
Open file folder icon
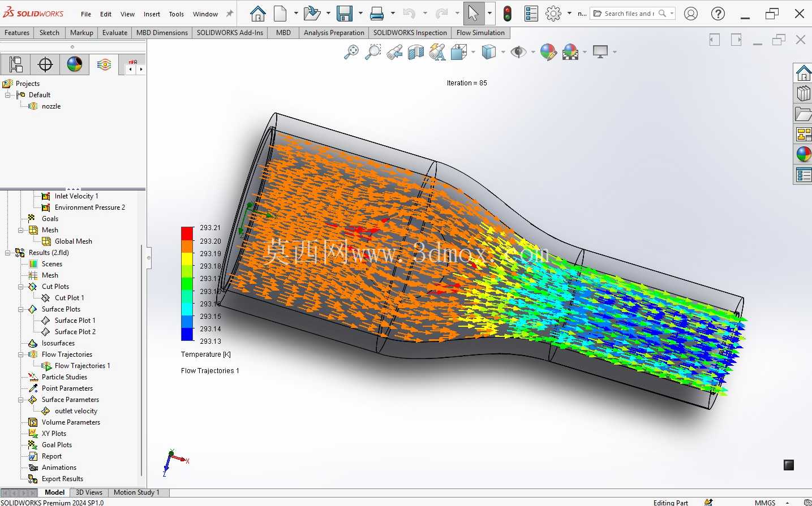pyautogui.click(x=311, y=14)
